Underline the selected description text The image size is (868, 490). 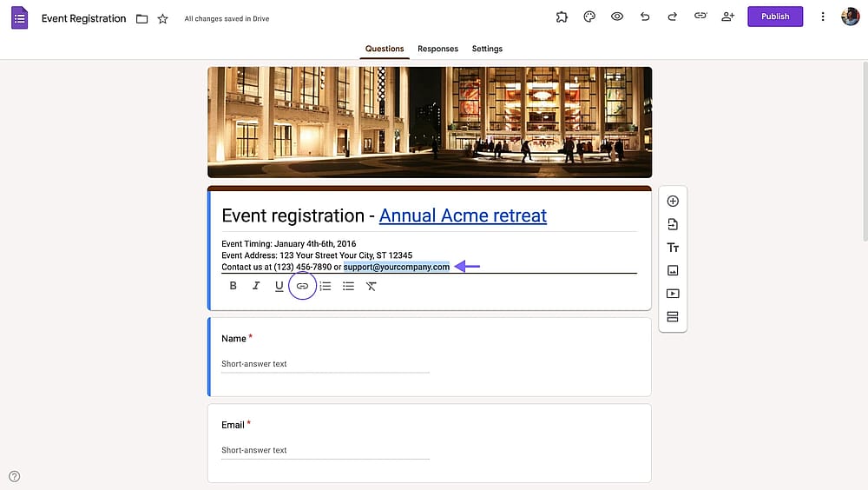point(279,286)
